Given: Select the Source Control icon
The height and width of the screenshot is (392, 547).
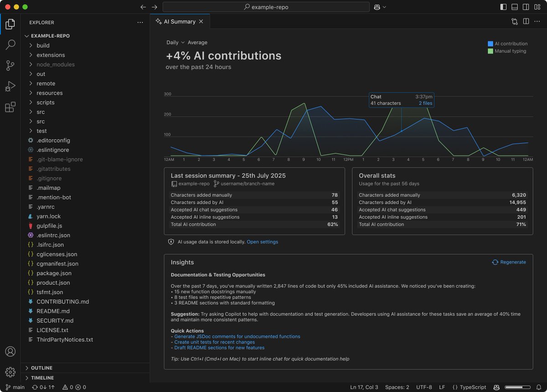Looking at the screenshot, I should [x=10, y=65].
